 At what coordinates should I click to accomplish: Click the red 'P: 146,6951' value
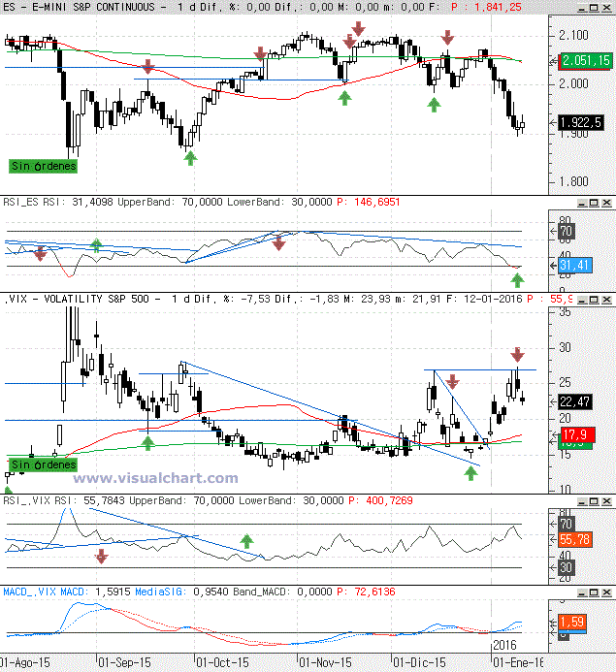click(x=369, y=202)
